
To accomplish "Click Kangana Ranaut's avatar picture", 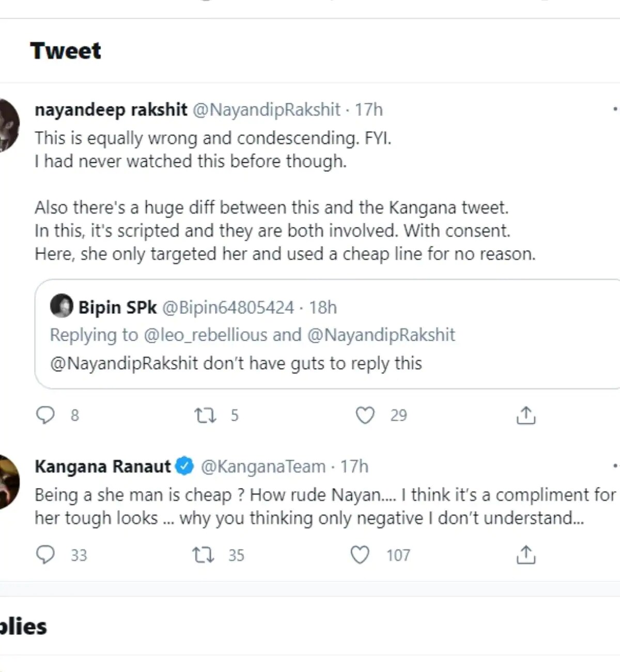I will [x=7, y=482].
